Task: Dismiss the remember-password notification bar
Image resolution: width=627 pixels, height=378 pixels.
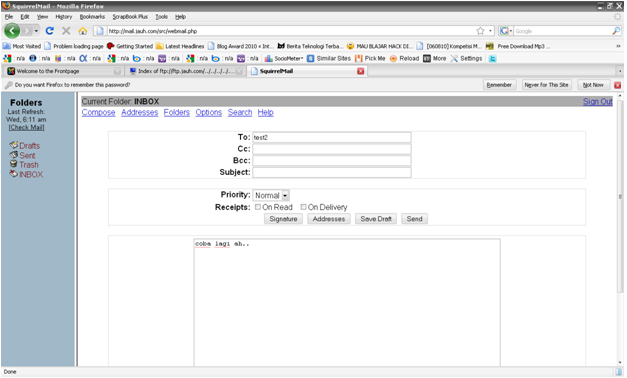Action: click(617, 85)
